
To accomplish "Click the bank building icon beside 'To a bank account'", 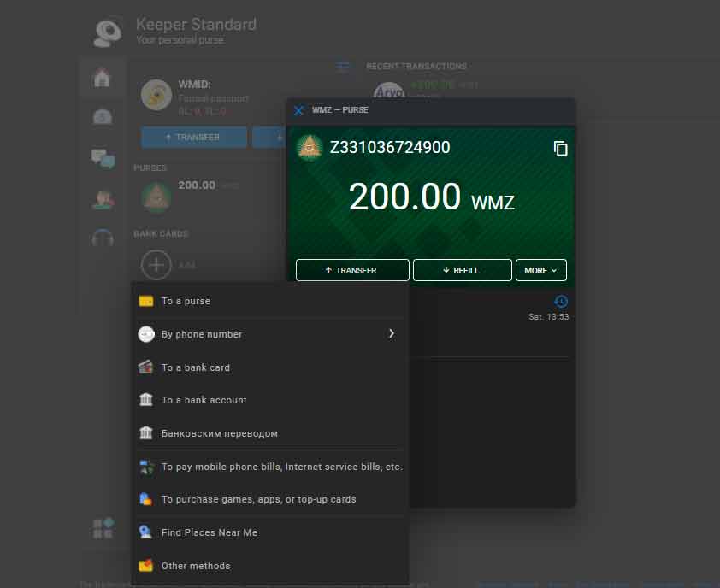I will pos(146,400).
